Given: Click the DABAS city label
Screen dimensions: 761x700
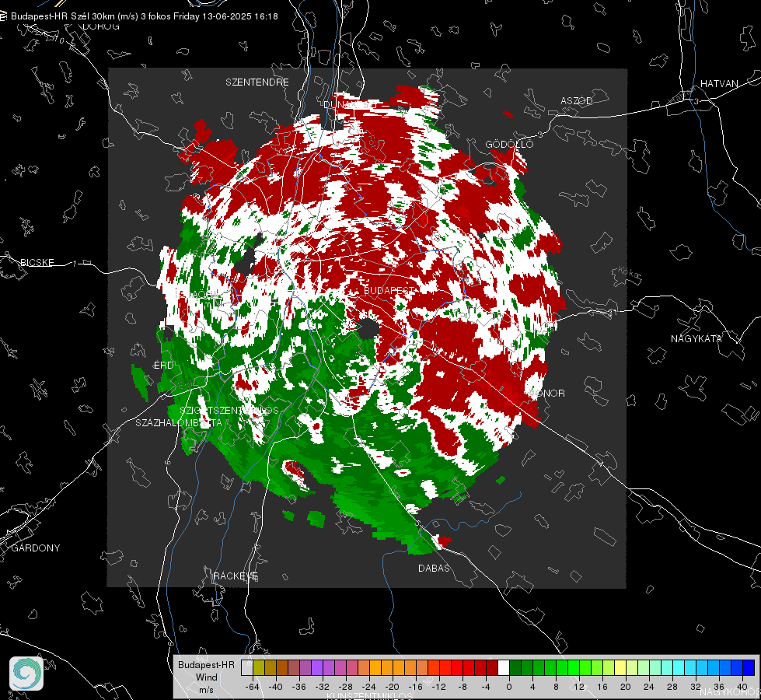Looking at the screenshot, I should pyautogui.click(x=434, y=568).
